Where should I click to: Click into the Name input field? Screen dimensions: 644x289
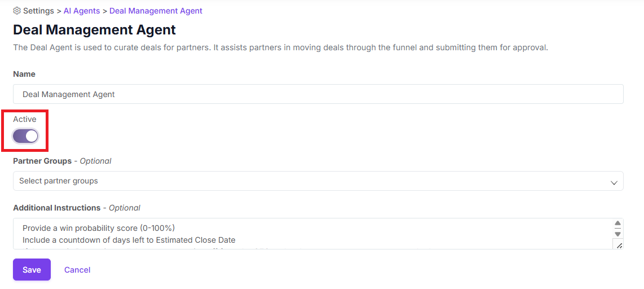tap(318, 94)
